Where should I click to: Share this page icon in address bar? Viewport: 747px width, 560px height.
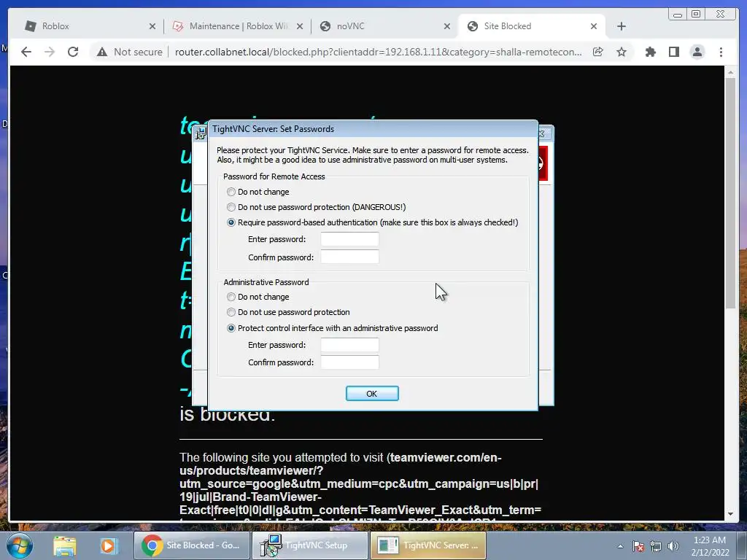click(598, 52)
